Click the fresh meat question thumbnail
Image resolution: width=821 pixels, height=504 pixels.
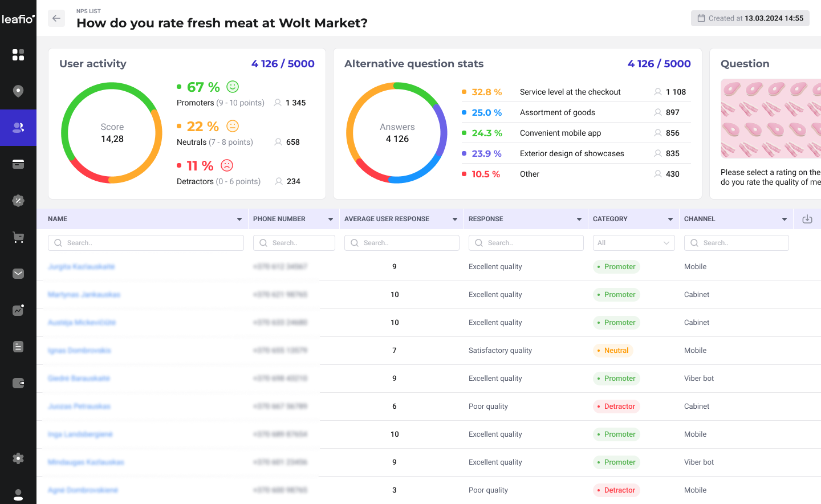770,119
